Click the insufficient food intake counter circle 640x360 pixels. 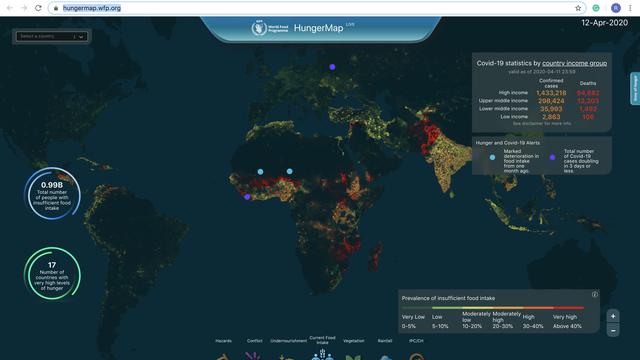(52, 193)
